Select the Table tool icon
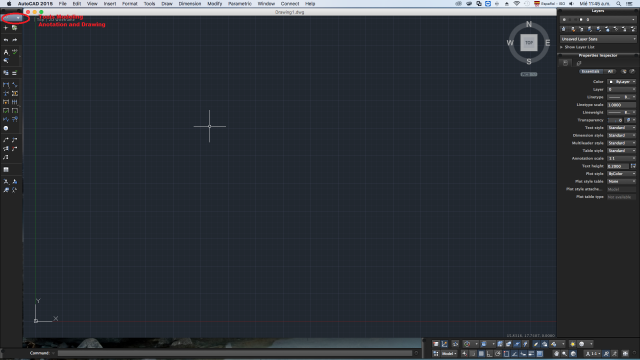The image size is (640, 360). click(x=6, y=169)
